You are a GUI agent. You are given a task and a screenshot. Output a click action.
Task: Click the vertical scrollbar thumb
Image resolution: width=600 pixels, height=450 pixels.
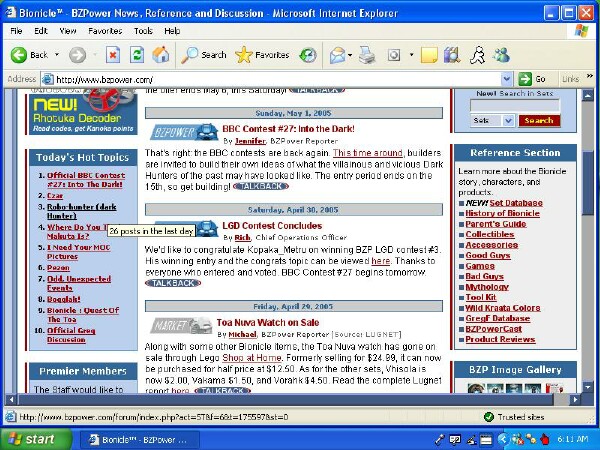click(x=587, y=183)
